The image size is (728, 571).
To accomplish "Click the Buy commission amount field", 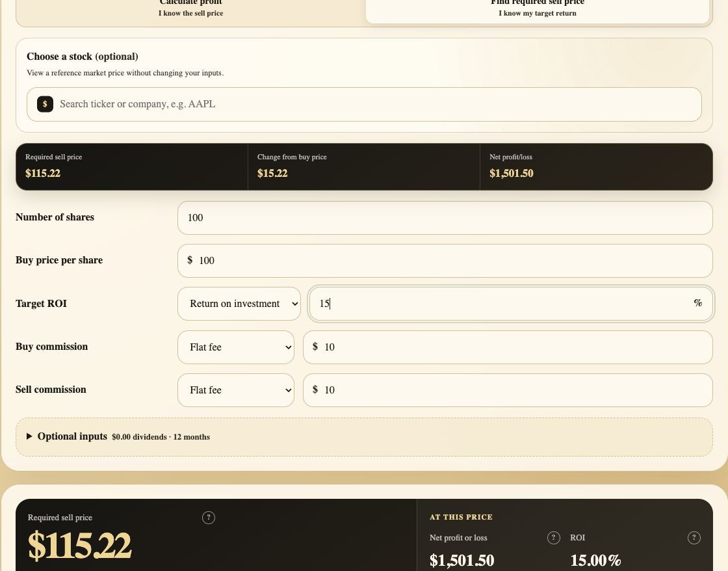I will click(x=508, y=347).
